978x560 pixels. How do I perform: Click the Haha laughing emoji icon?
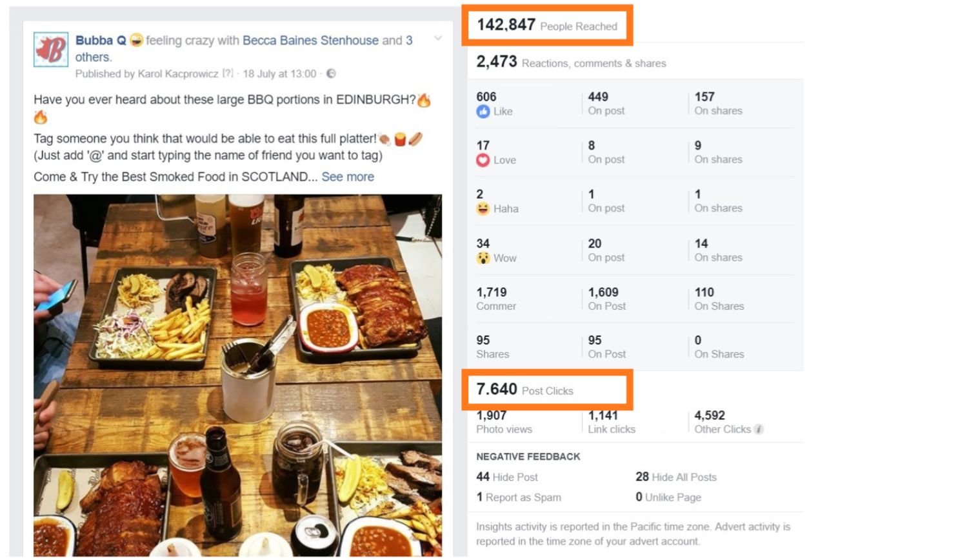pos(483,209)
